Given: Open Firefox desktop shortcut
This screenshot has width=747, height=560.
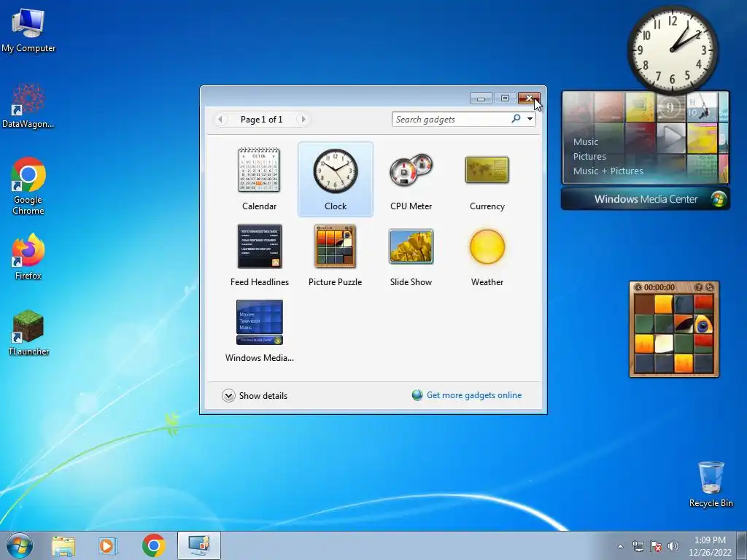Looking at the screenshot, I should [x=28, y=257].
